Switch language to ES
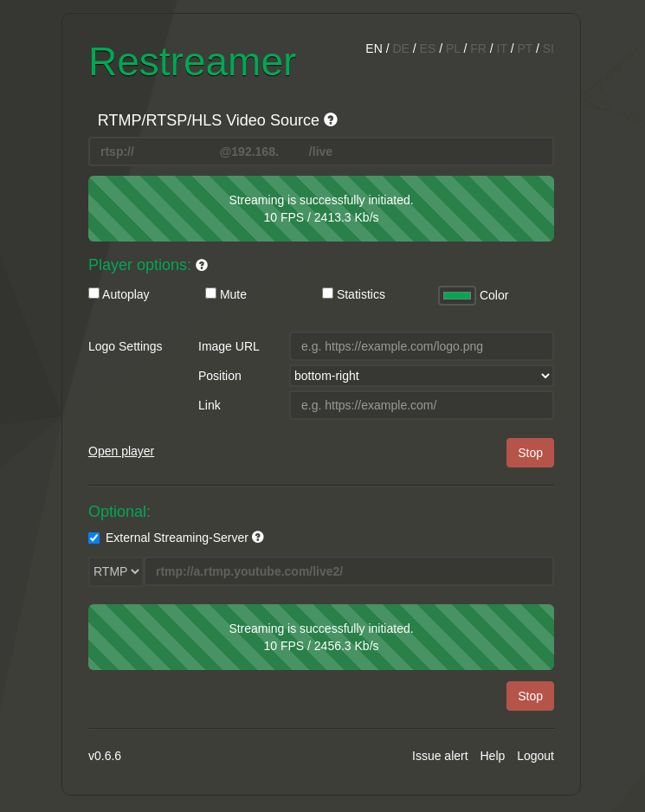Viewport: 645px width, 812px height. (x=428, y=48)
